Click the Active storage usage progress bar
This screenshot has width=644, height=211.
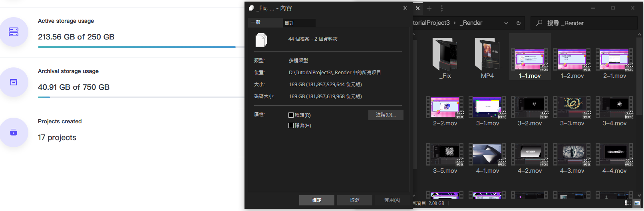137,47
